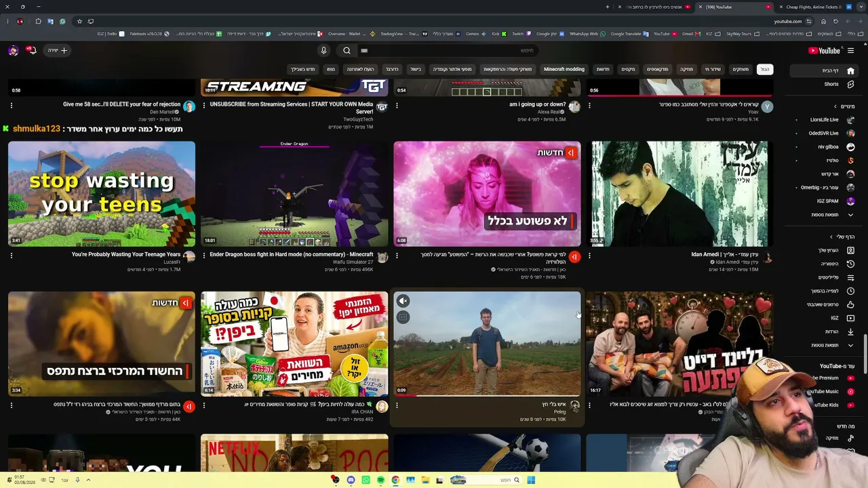The height and width of the screenshot is (488, 868).
Task: Expand the 'הדף שלי' section header
Action: coord(844,237)
